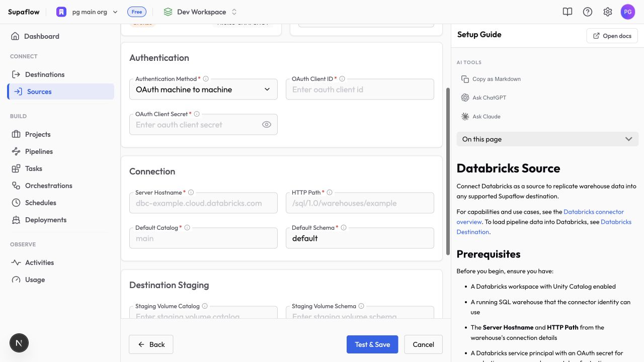Open the documentation book icon in header
This screenshot has height=362, width=644.
[568, 12]
